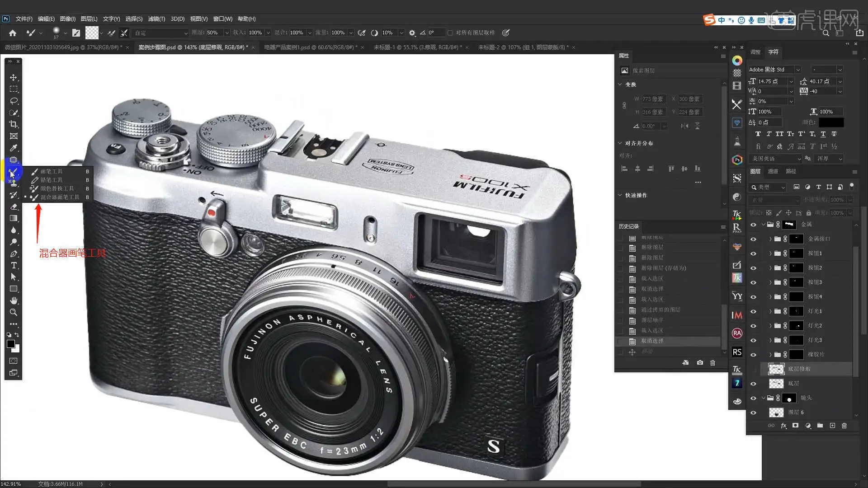The image size is (868, 488).
Task: Expand the 金属接口 group
Action: tap(770, 239)
